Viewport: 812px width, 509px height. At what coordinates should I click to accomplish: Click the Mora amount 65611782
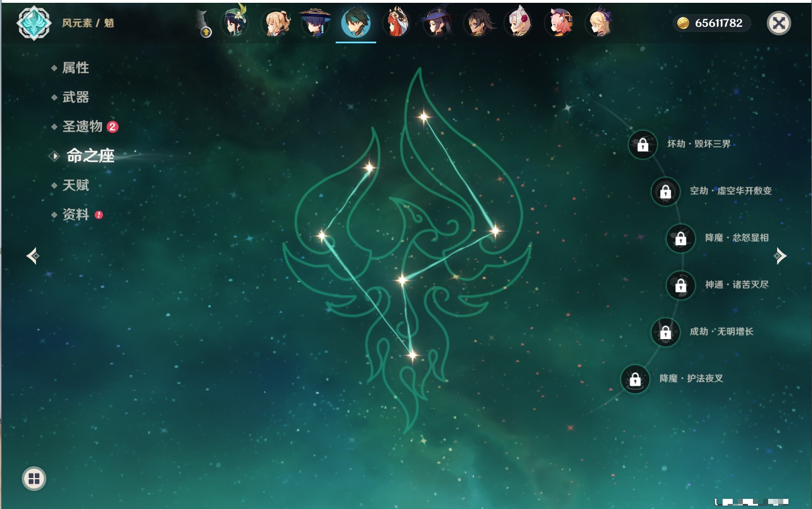719,23
